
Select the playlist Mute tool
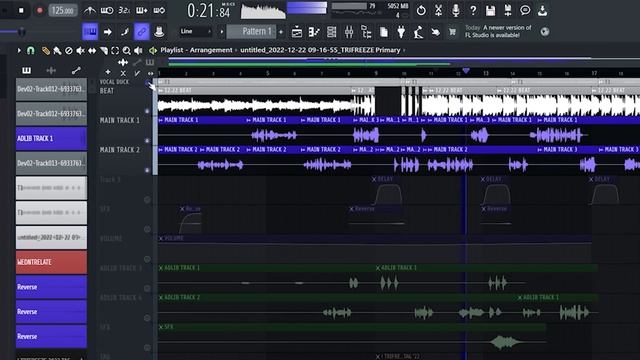click(x=80, y=50)
